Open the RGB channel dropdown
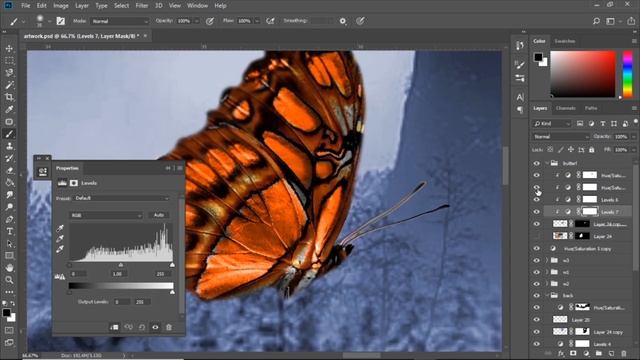Viewport: 640px width, 360px height. coord(106,215)
